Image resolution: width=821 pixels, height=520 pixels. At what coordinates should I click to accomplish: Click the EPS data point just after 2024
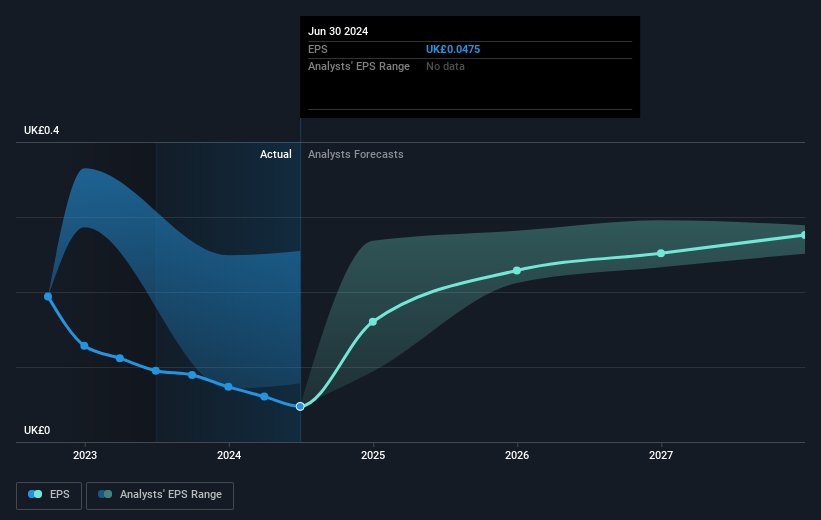(x=264, y=396)
